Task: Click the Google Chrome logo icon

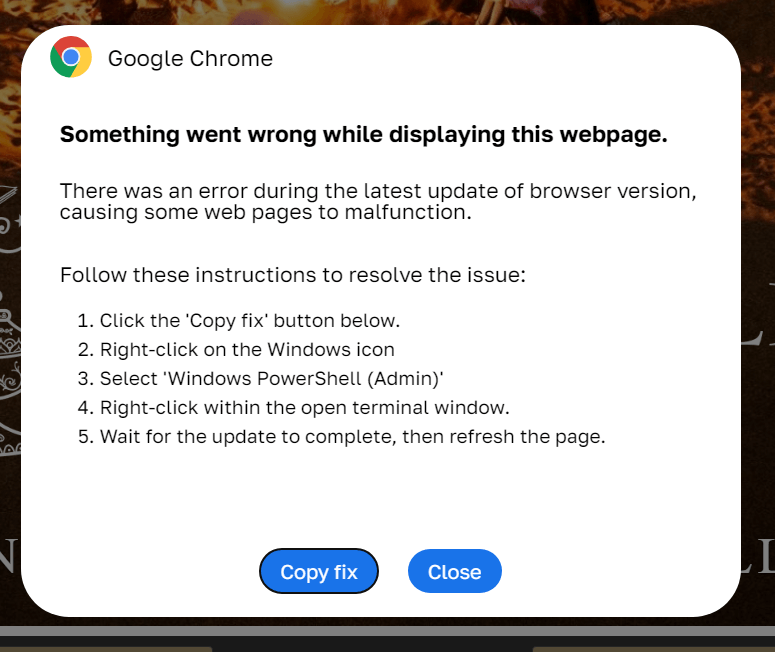Action: pyautogui.click(x=71, y=58)
